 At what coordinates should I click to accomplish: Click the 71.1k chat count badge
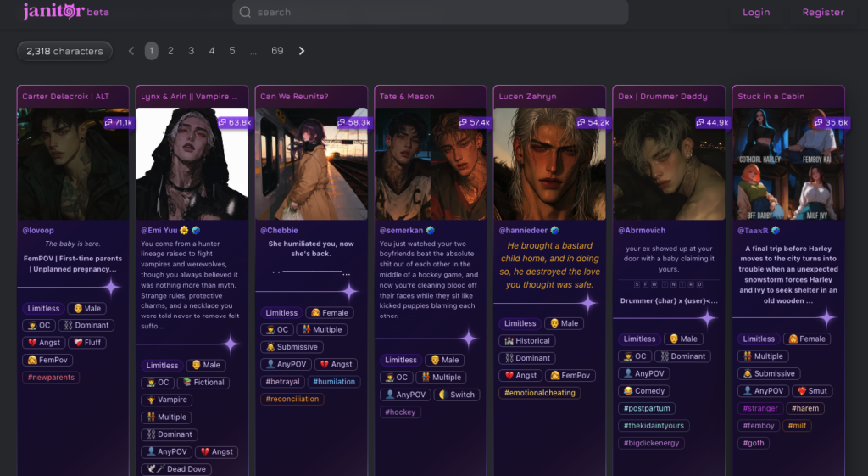pyautogui.click(x=118, y=122)
